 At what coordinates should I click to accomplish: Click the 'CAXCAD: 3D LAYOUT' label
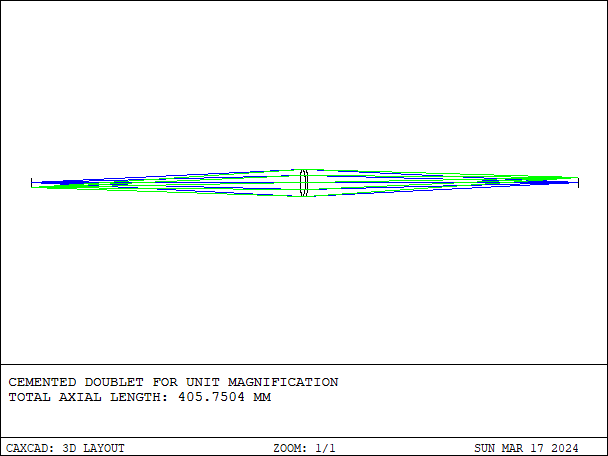point(65,448)
